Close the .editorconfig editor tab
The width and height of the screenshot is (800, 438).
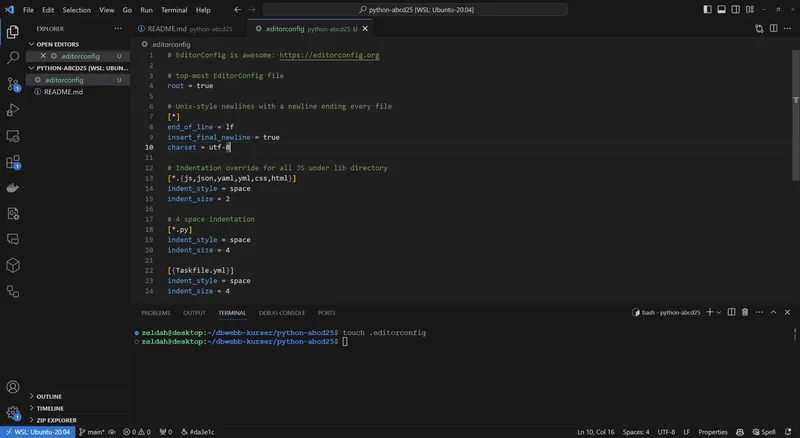[365, 29]
